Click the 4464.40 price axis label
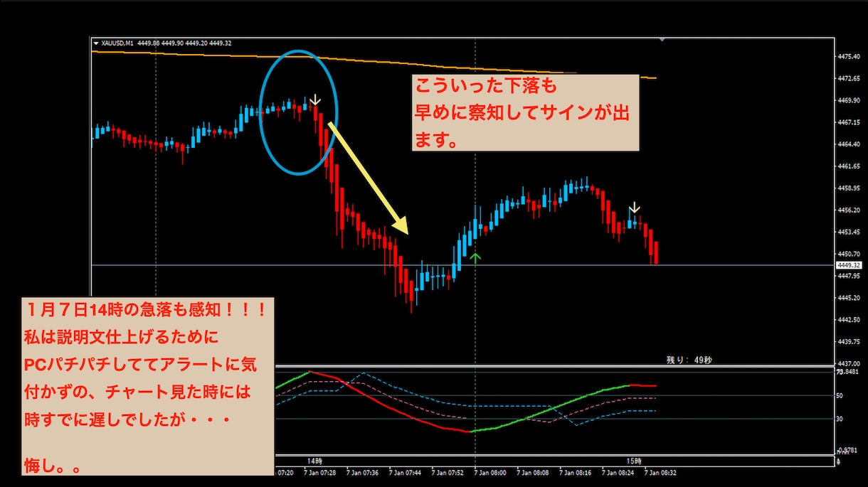 coord(850,144)
